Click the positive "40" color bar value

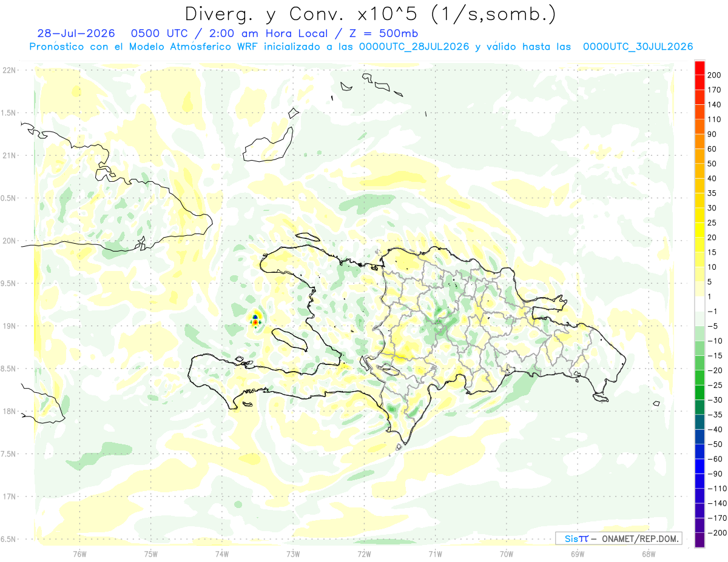click(712, 178)
